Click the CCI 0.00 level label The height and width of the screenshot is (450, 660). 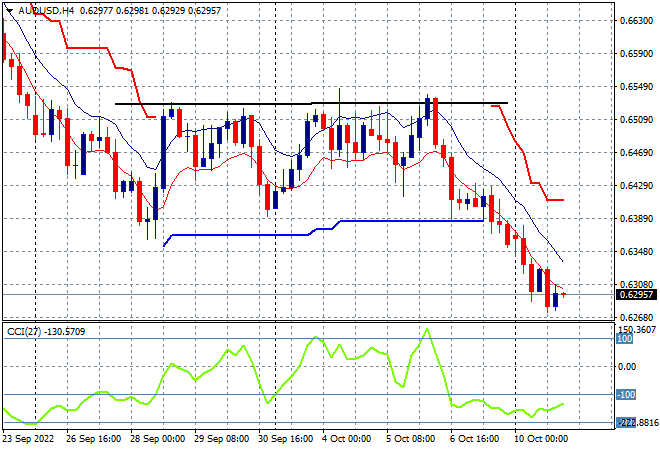coord(627,367)
